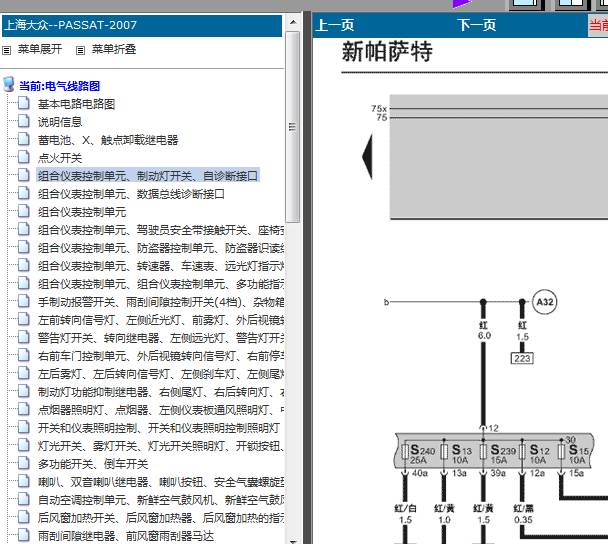Click scroll-down arrow of left menu panel
Image resolution: width=608 pixels, height=544 pixels.
tap(293, 541)
